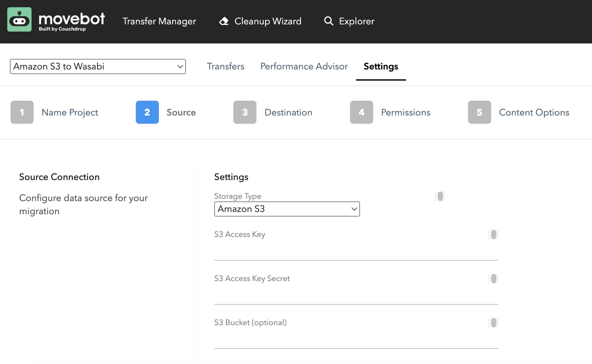The width and height of the screenshot is (592, 364).
Task: Toggle the switch next to Storage Type
Action: point(440,196)
